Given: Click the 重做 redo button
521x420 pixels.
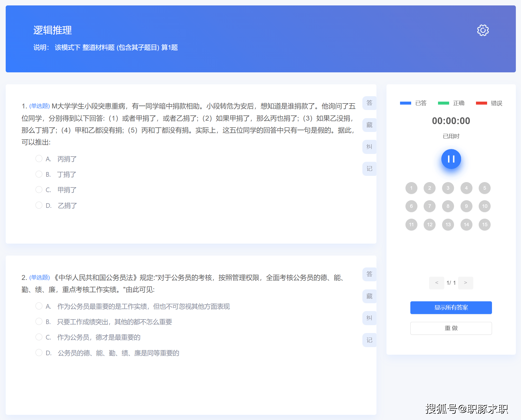Looking at the screenshot, I should point(451,328).
